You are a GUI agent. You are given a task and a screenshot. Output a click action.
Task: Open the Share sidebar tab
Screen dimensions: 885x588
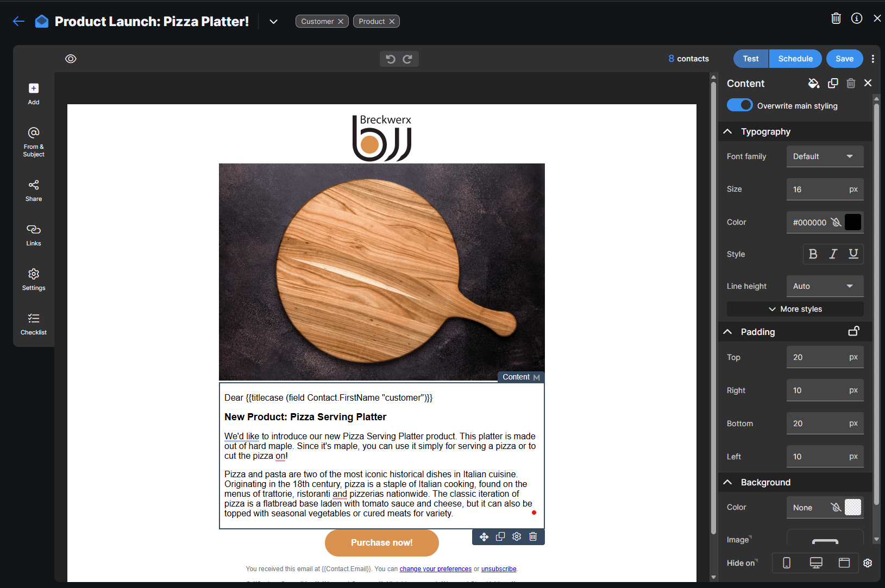pyautogui.click(x=34, y=190)
